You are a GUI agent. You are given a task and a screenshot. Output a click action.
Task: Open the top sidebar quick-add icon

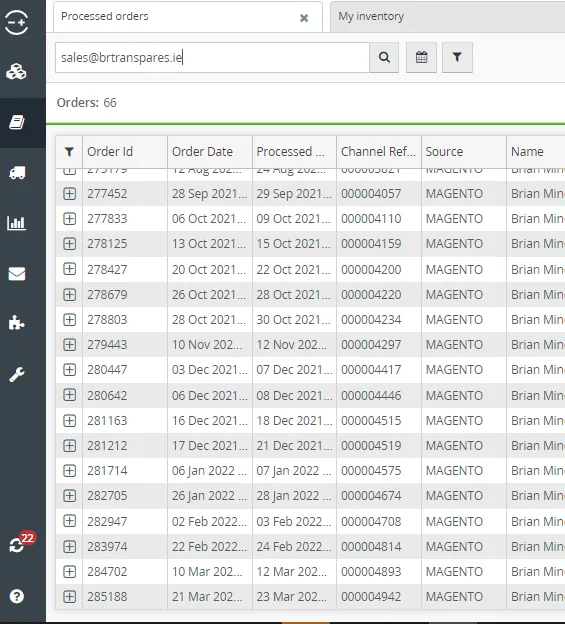[x=16, y=22]
